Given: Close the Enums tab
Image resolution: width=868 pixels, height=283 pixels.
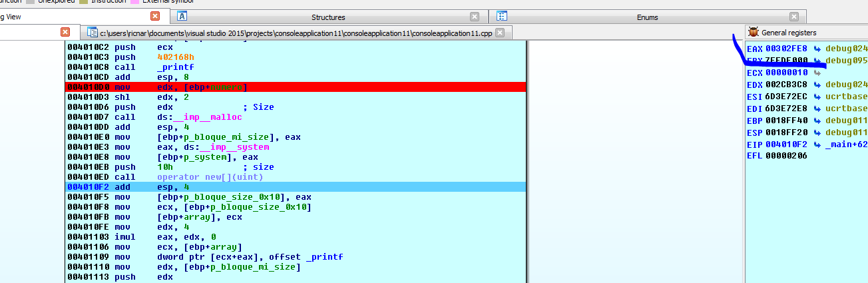Looking at the screenshot, I should tap(793, 17).
